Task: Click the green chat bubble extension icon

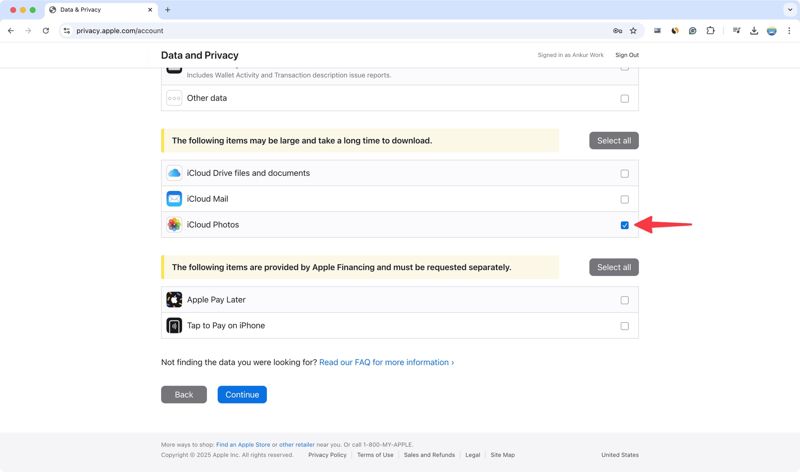Action: 692,31
